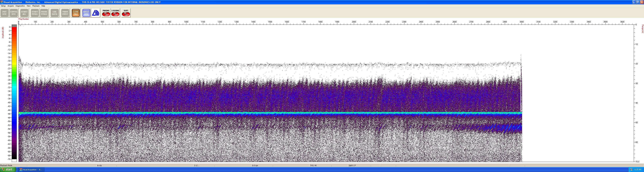Toggle the LOGGING OFF indicator
This screenshot has width=644, height=172.
[115, 13]
